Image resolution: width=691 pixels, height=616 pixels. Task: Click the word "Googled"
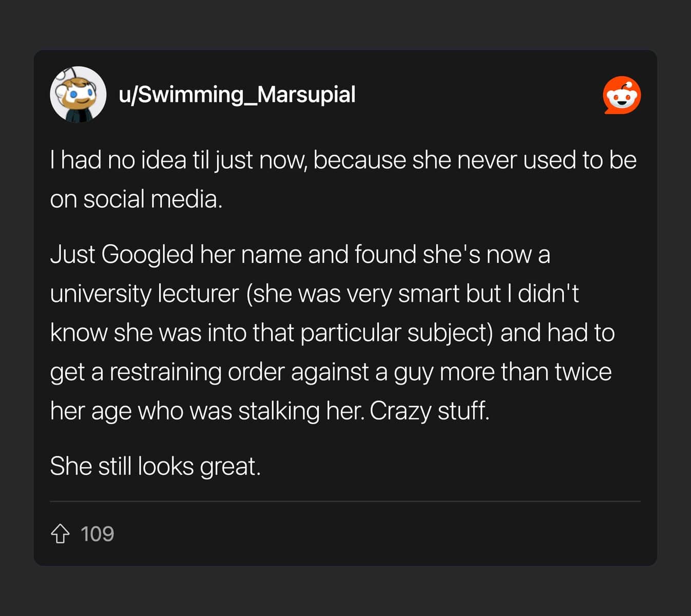(x=147, y=255)
